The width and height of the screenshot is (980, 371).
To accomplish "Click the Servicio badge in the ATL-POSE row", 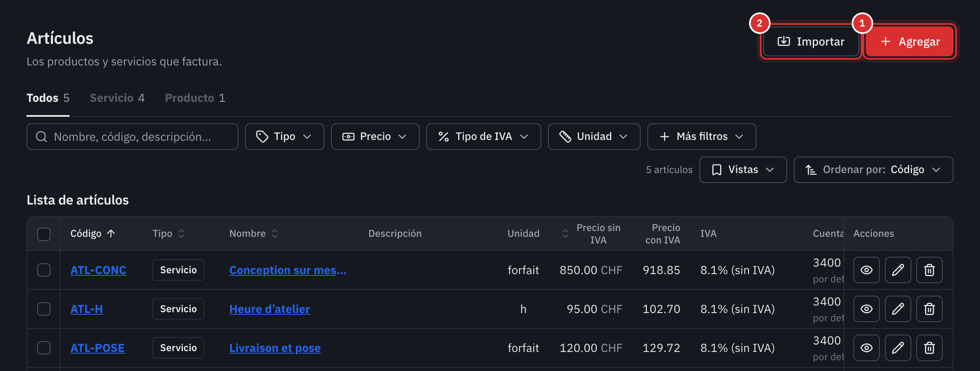I will [x=178, y=348].
